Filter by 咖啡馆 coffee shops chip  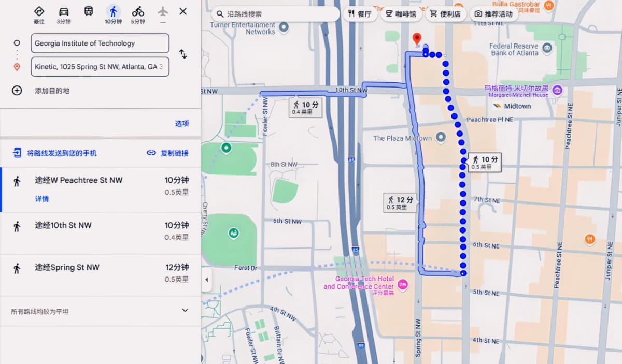coord(401,14)
